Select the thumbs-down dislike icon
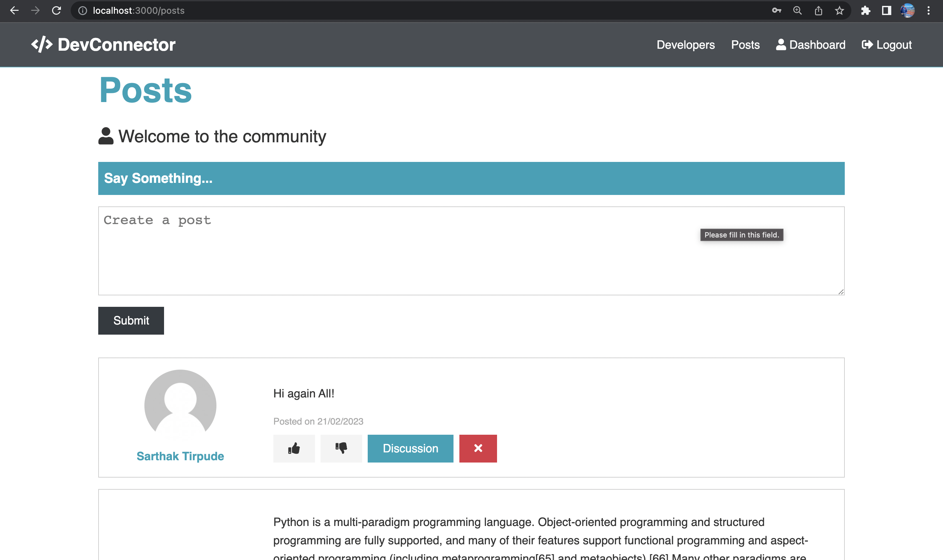Viewport: 943px width, 560px height. pos(341,448)
